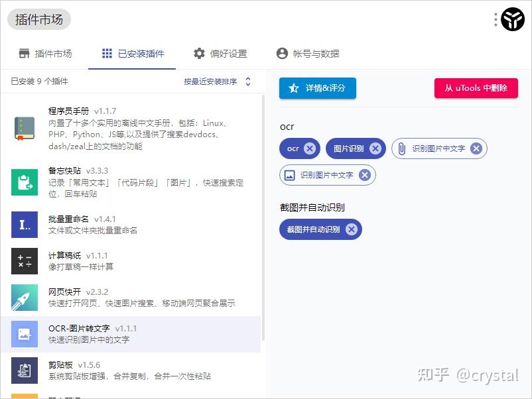Open the 网页快开 rocket icon
The width and height of the screenshot is (532, 399).
24,298
